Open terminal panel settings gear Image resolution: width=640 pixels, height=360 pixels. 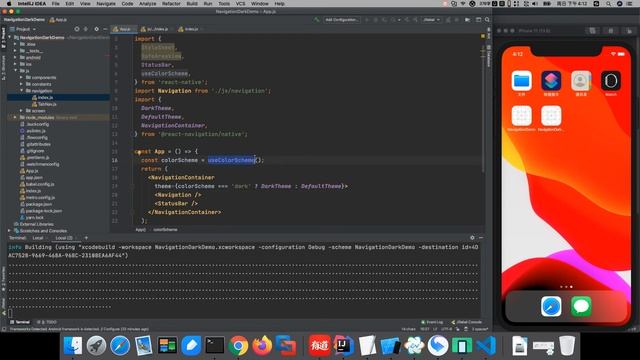[x=472, y=238]
